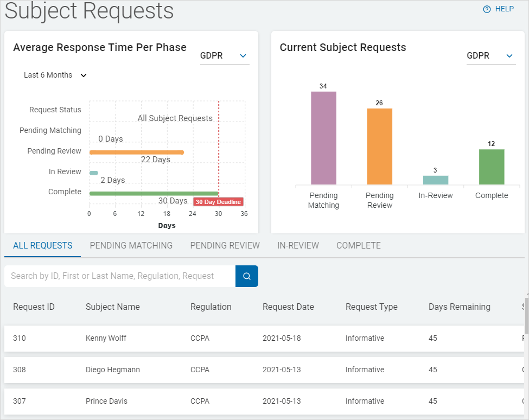Open request 310 for Kenny Wolff

[x=106, y=338]
